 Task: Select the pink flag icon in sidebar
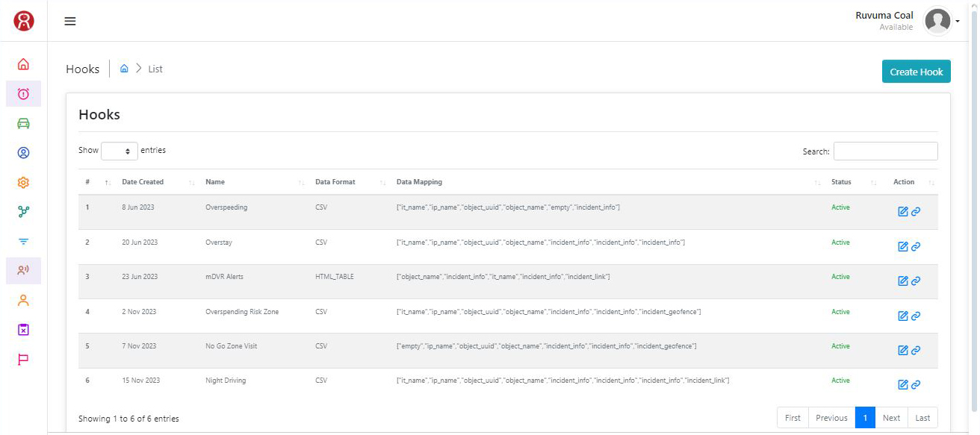[x=23, y=360]
